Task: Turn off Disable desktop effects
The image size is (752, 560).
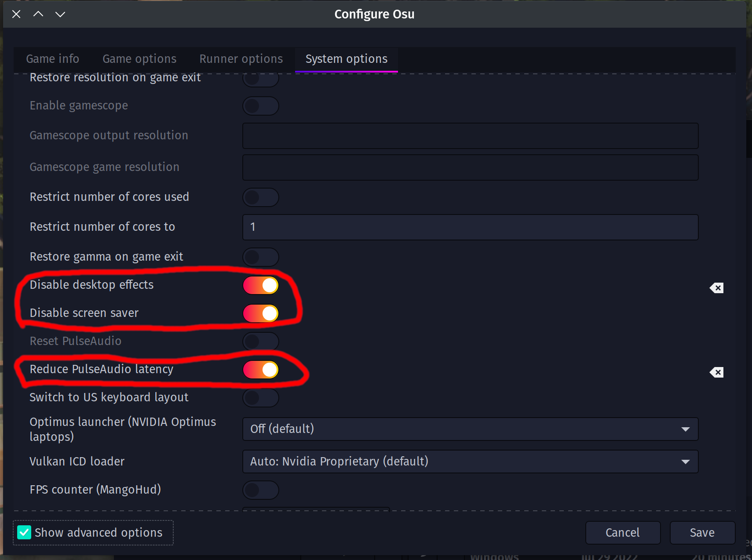Action: pyautogui.click(x=261, y=285)
